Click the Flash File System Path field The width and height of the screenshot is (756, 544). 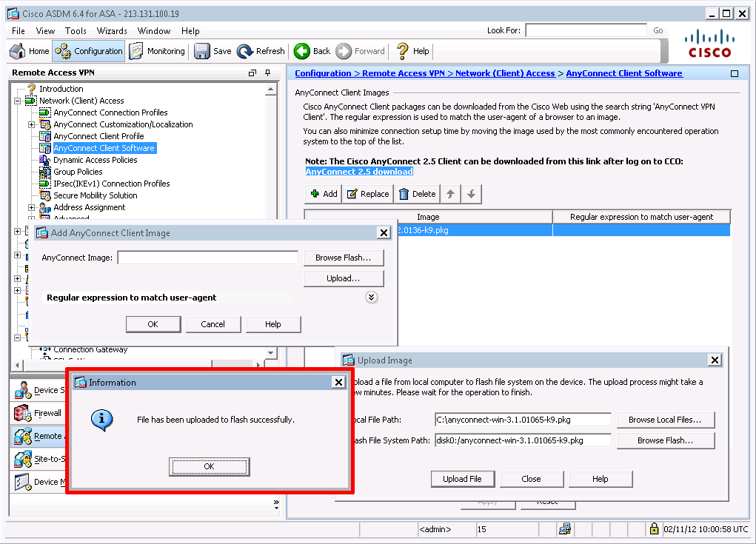coord(523,440)
